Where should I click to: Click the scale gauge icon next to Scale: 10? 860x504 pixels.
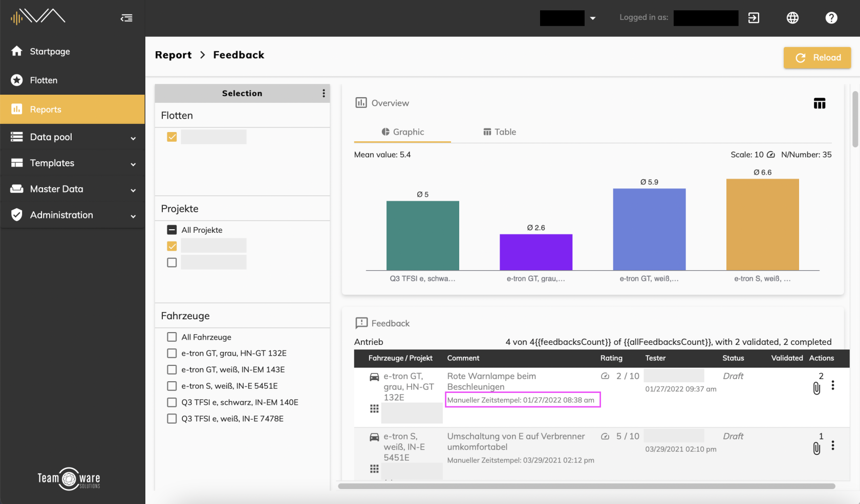tap(771, 155)
